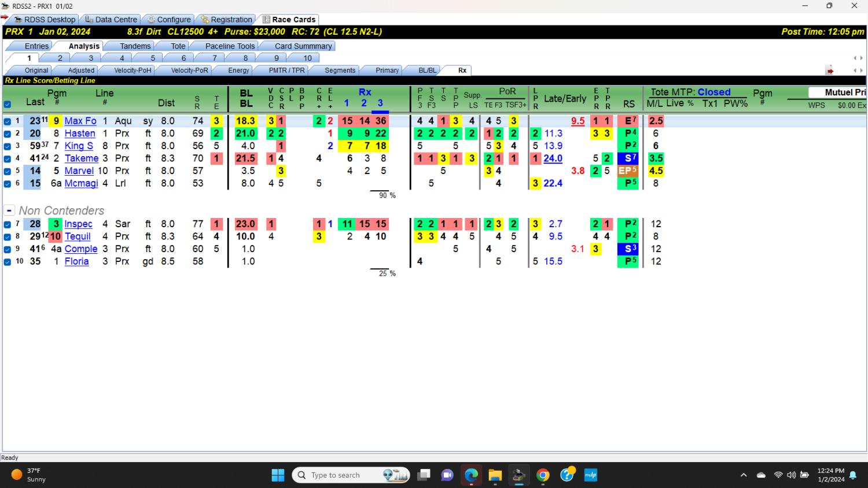Click the 24.0 Late/Early value link
Image resolution: width=868 pixels, height=488 pixels.
pos(553,158)
